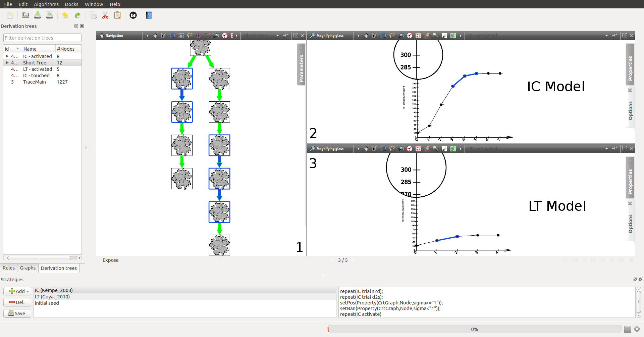Toggle Options side panel in LT Model view
This screenshot has width=644, height=337.
tap(630, 223)
